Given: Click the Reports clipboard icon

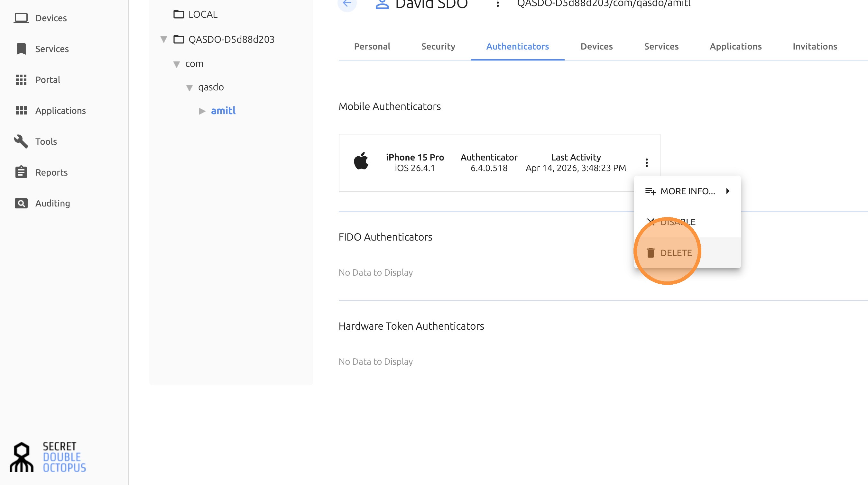Looking at the screenshot, I should pos(21,172).
